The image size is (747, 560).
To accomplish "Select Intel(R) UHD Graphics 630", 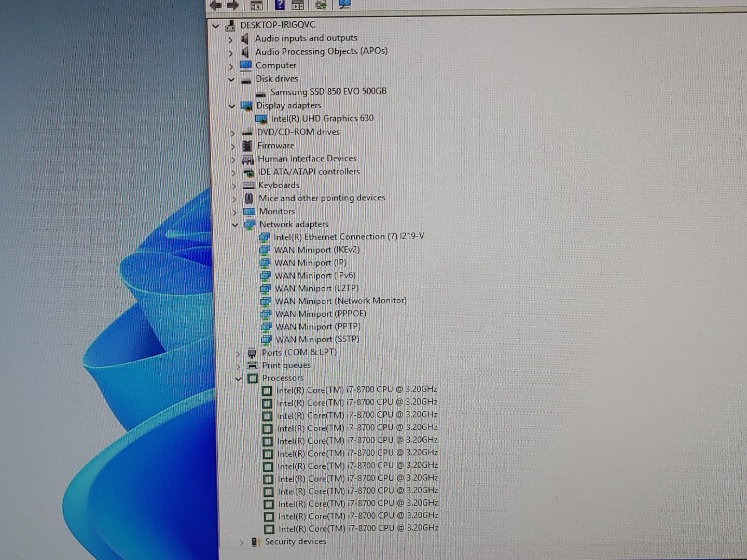I will 322,119.
